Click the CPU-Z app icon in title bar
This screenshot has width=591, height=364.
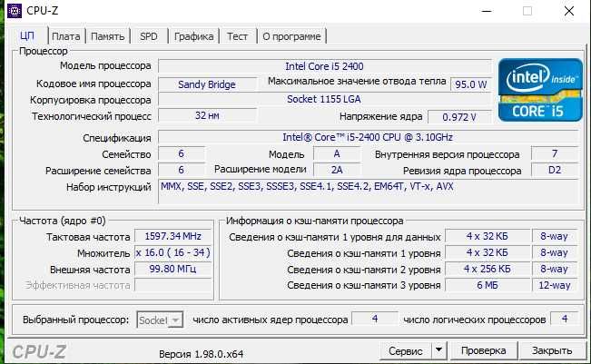click(15, 11)
